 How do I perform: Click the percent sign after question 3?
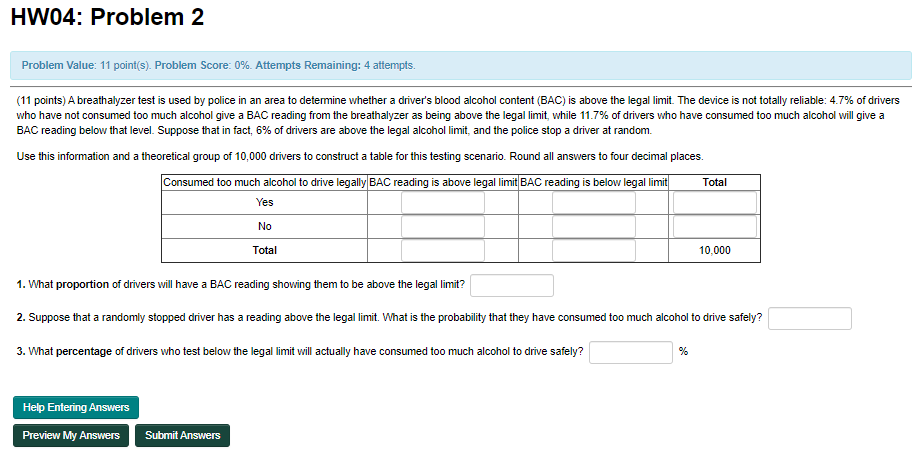684,352
